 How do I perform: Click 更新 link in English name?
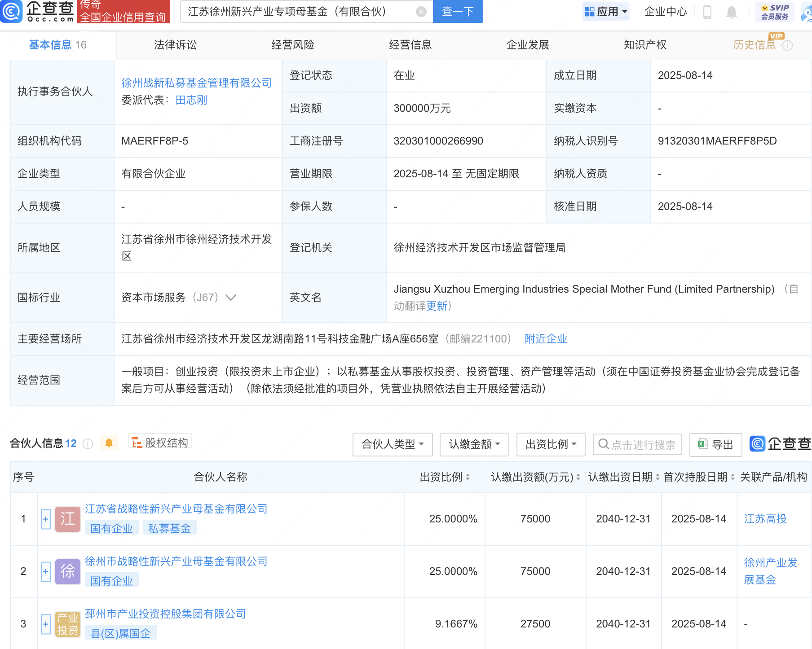click(437, 306)
